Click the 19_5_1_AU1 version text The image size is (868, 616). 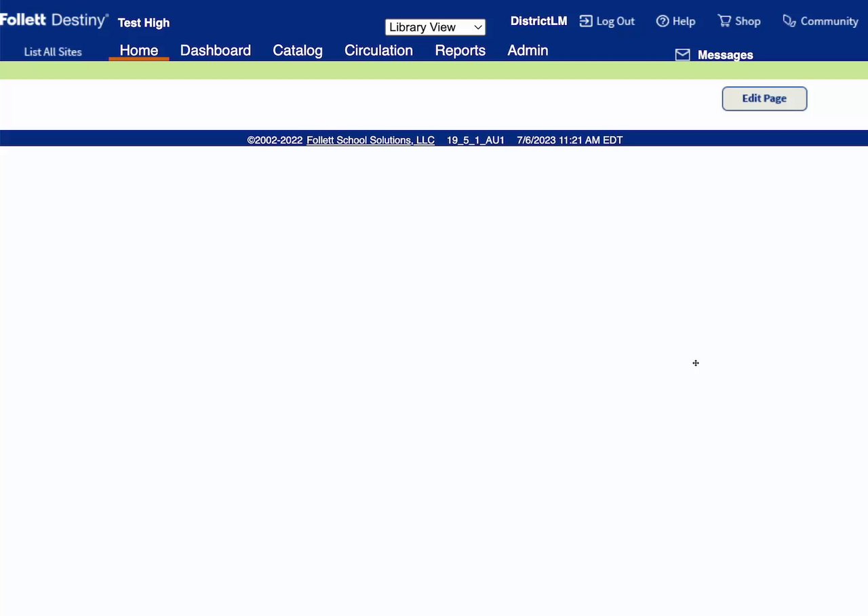point(475,140)
